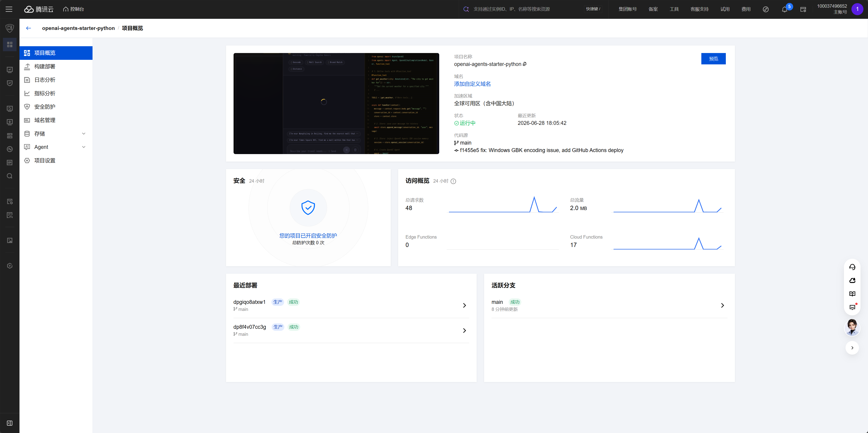Click the image picture icon in dark sidebar

(x=10, y=240)
